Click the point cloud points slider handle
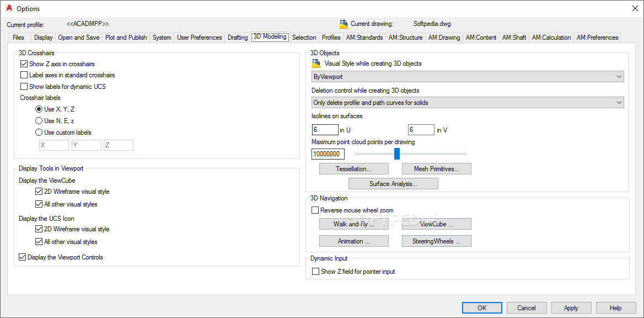The width and height of the screenshot is (644, 318). pos(397,154)
